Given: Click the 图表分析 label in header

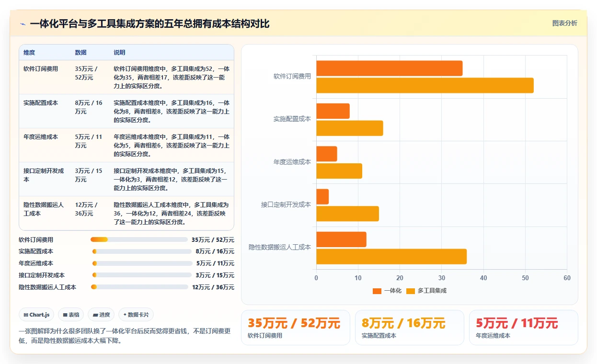Looking at the screenshot, I should (x=564, y=23).
